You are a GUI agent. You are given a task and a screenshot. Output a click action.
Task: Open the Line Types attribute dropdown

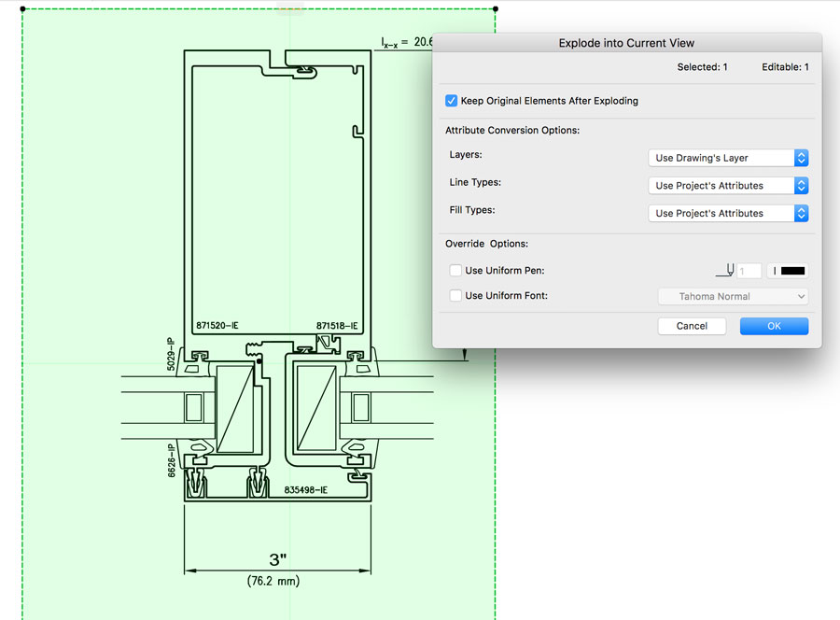point(728,186)
